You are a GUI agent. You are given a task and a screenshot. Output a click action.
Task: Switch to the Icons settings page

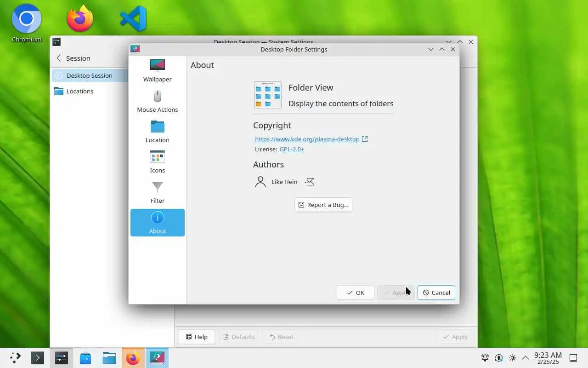(157, 162)
